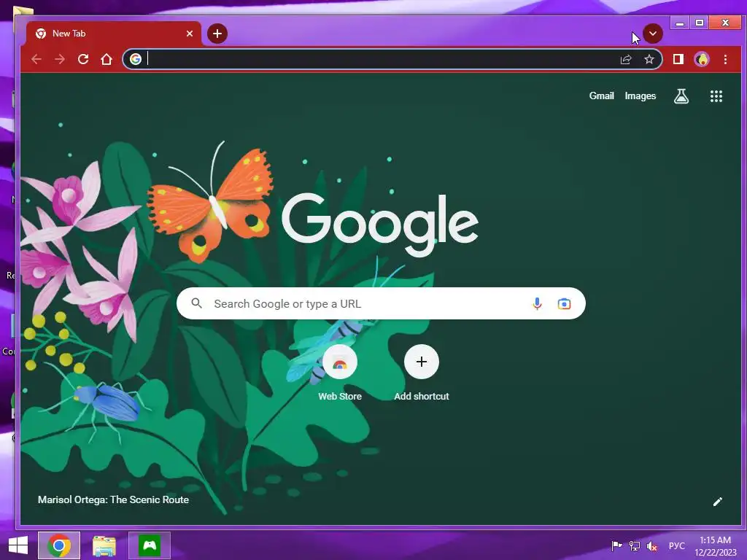The image size is (747, 560).
Task: Open the Google apps grid
Action: [x=716, y=96]
